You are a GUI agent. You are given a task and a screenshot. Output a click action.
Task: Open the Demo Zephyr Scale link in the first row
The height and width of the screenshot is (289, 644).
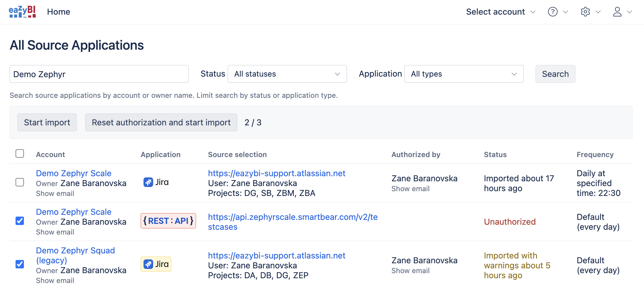[74, 173]
